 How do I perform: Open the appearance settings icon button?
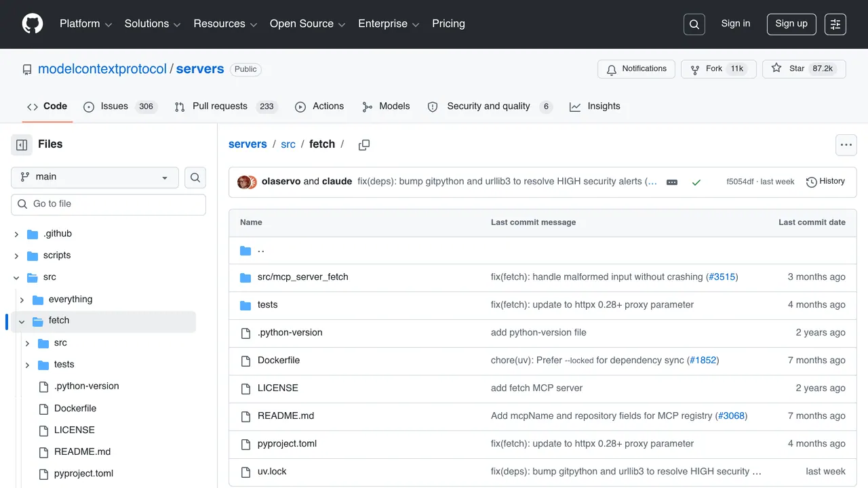(835, 24)
